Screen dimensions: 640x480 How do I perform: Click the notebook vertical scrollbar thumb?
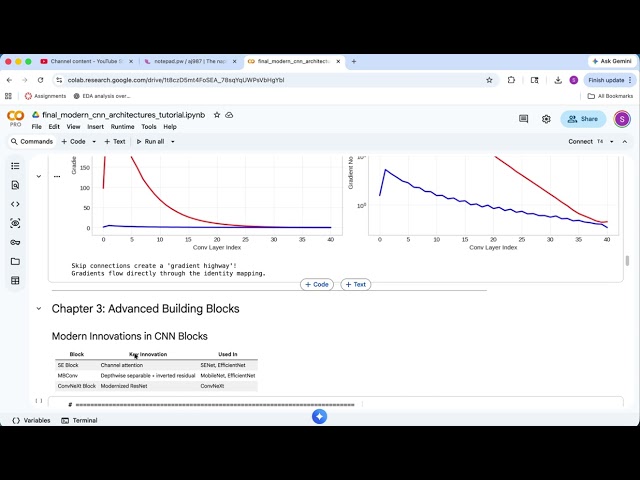[627, 260]
